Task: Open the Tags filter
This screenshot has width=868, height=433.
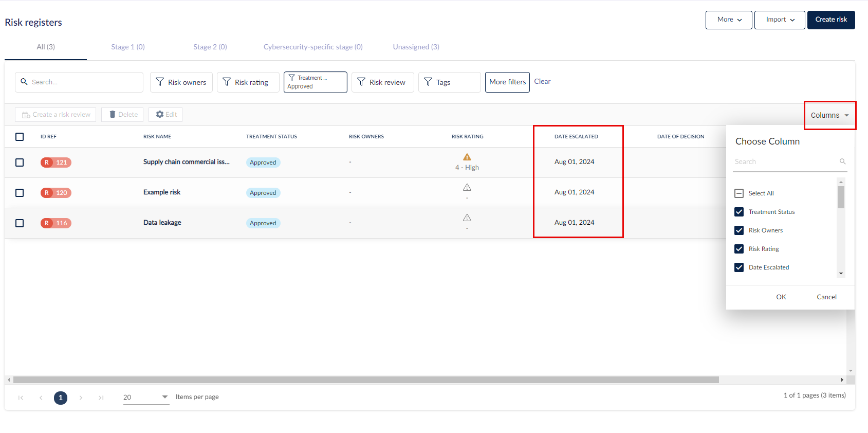Action: coord(450,82)
